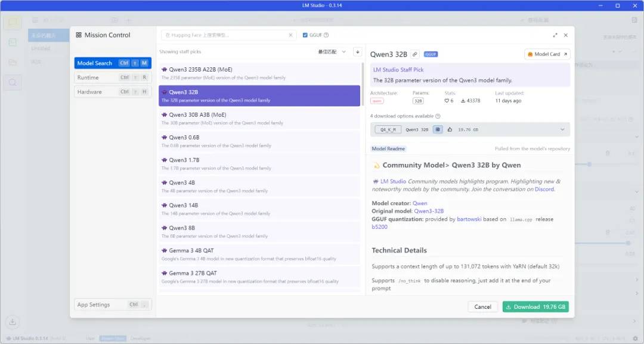This screenshot has height=344, width=644.
Task: Switch to the Model Search tab
Action: pos(113,63)
